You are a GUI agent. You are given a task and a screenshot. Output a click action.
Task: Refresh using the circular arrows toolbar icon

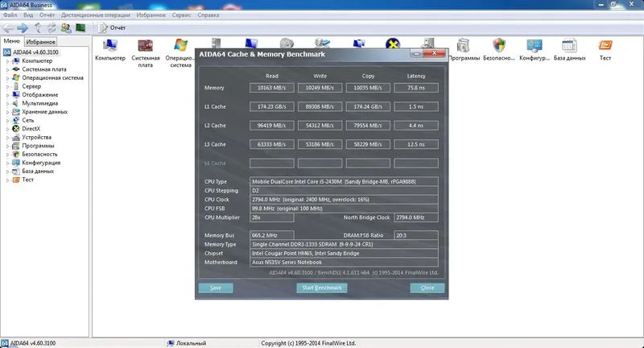pyautogui.click(x=52, y=28)
